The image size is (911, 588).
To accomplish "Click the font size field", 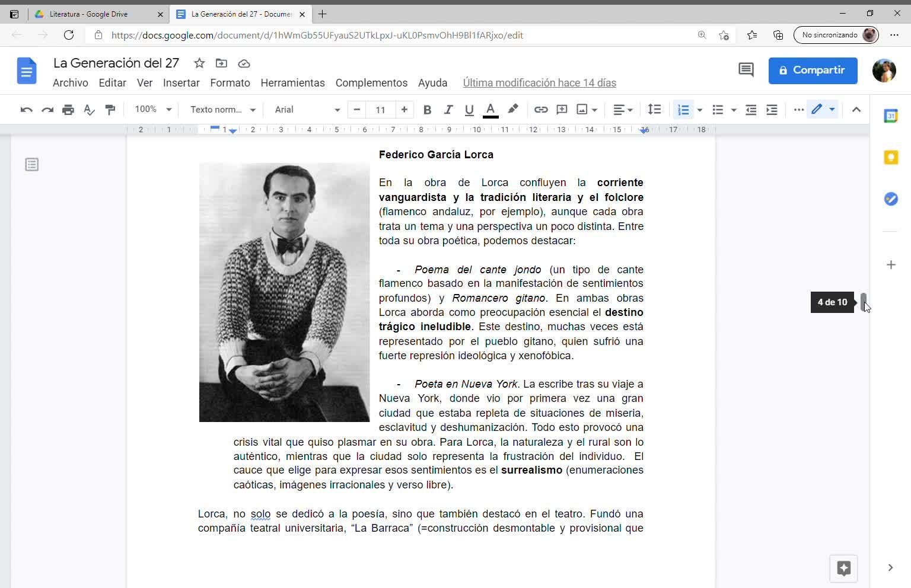I will coord(381,110).
